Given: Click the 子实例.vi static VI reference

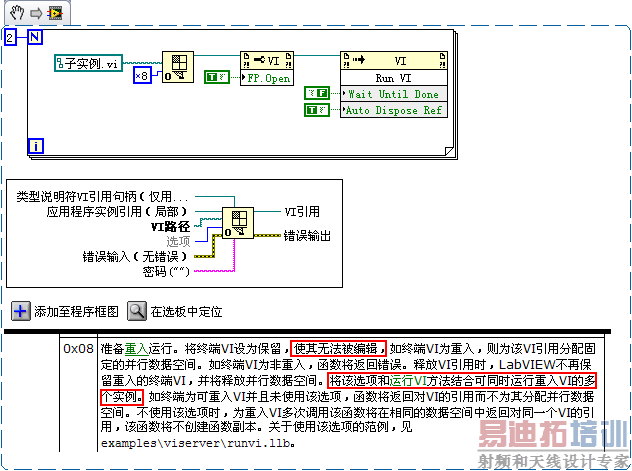Looking at the screenshot, I should [x=88, y=63].
